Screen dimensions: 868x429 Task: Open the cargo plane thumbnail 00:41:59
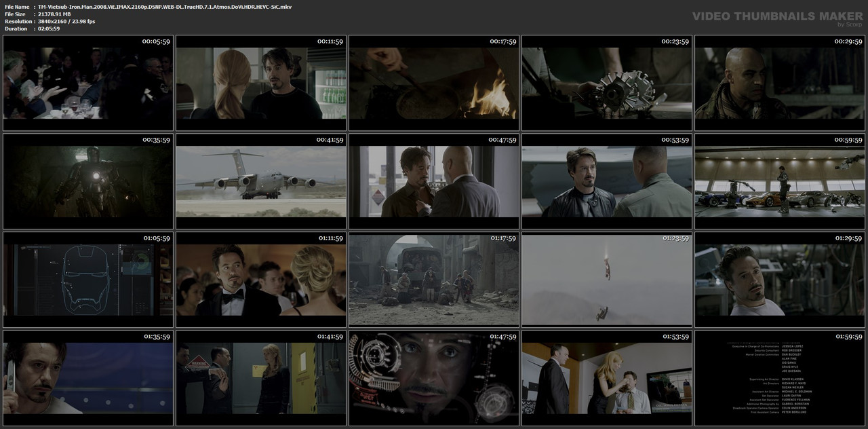pyautogui.click(x=261, y=181)
